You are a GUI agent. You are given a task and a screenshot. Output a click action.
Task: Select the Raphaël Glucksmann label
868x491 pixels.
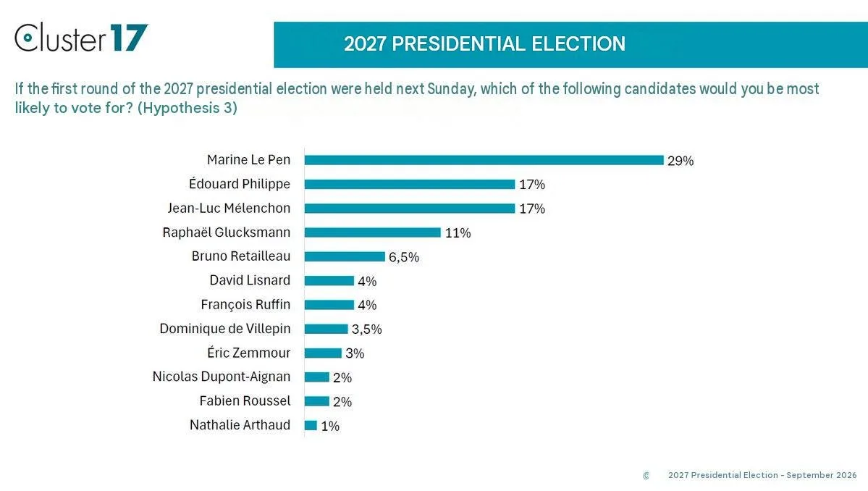(x=226, y=232)
